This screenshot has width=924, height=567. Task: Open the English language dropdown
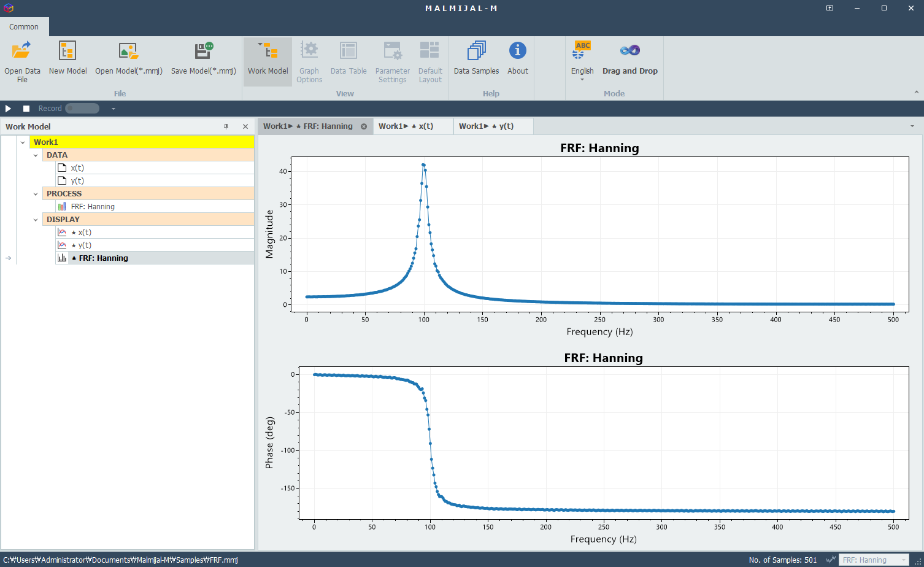point(582,61)
